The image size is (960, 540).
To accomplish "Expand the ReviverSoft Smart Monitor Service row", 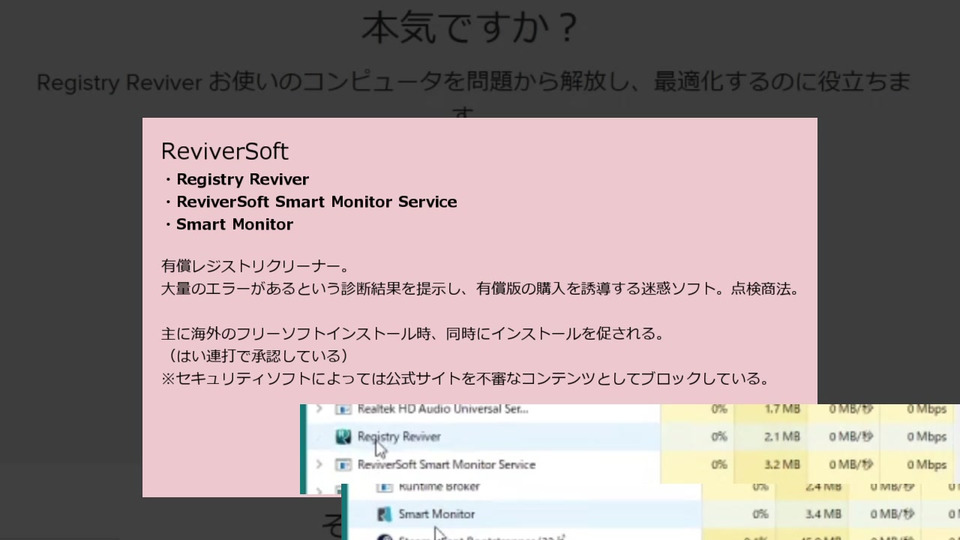I will 319,465.
